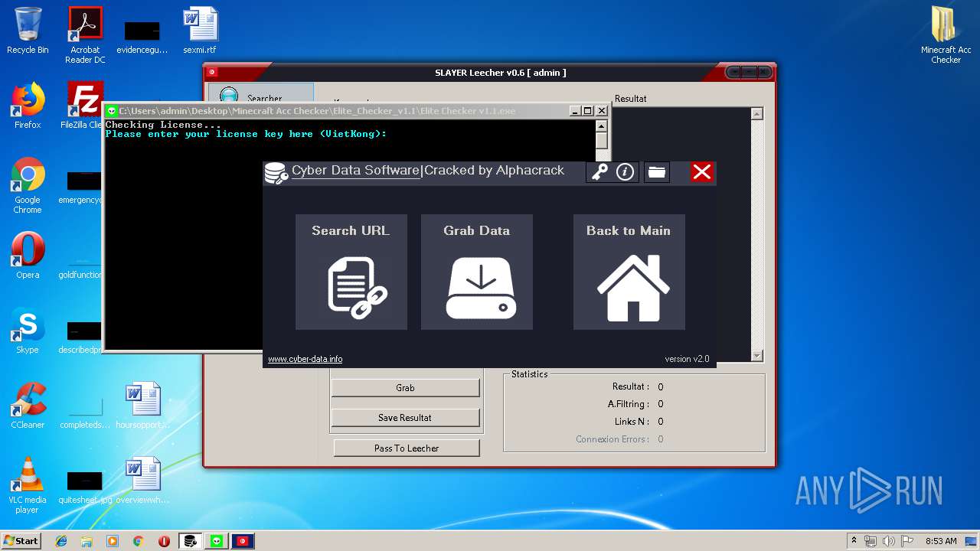Viewport: 980px width, 551px height.
Task: Select the overviewwh Word document icon
Action: click(x=142, y=481)
